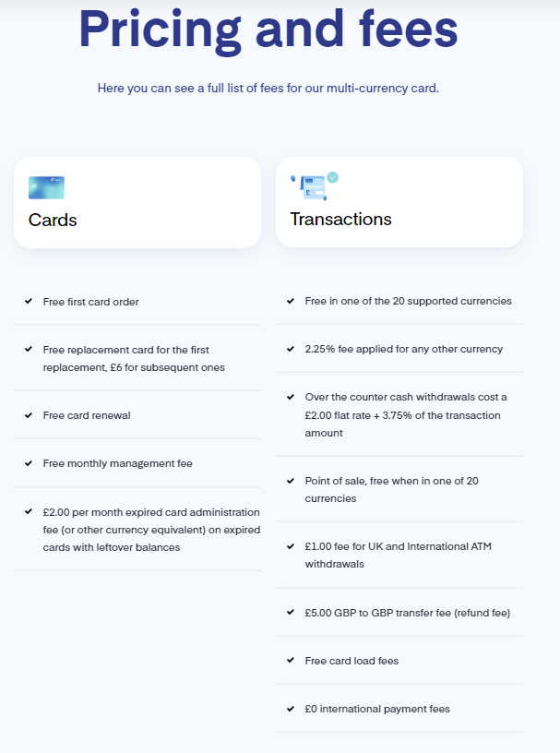Click Free in one of 20 supported currencies
Viewport: 560px width, 753px height.
pos(408,301)
